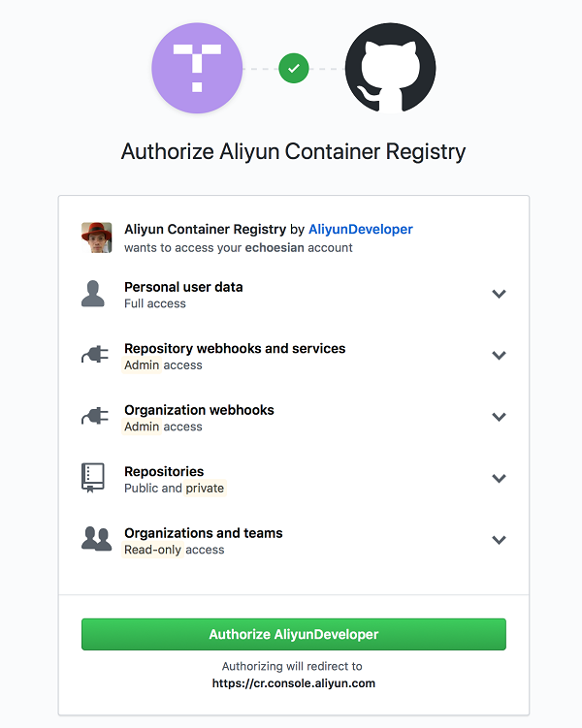Expand Organizations and teams chevron
Viewport: 582px width, 728px height.
tap(499, 540)
